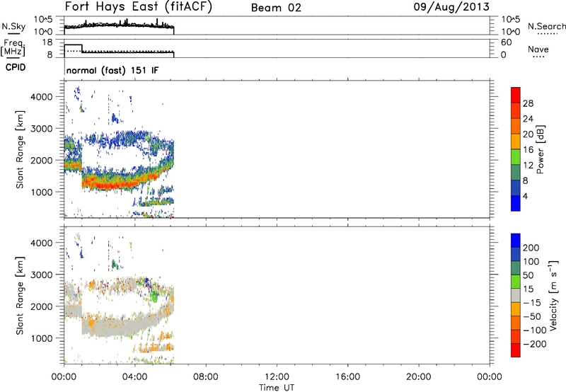Click the 'Nave' legend label
This screenshot has width=566, height=392.
tap(538, 50)
